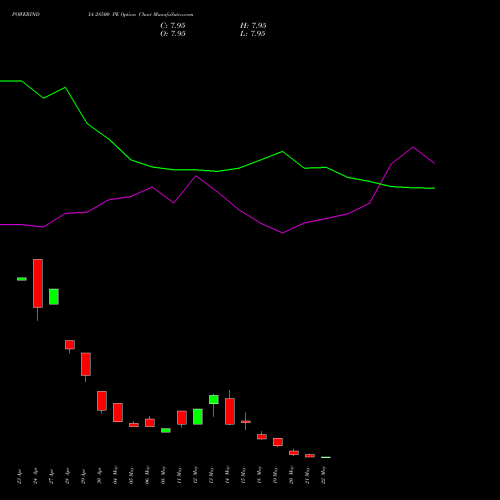Image resolution: width=500 pixels, height=500 pixels.
Task: Click the green candle for 12 May
Action: (198, 417)
